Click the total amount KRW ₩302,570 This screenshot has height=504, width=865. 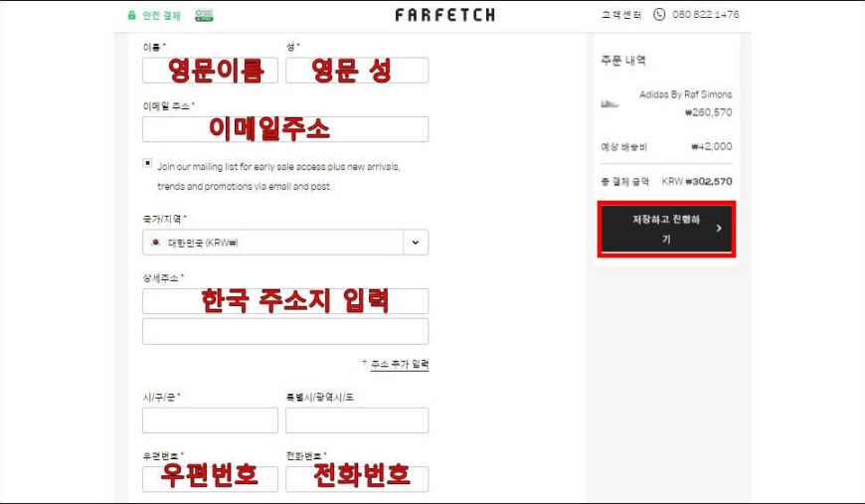tap(697, 181)
